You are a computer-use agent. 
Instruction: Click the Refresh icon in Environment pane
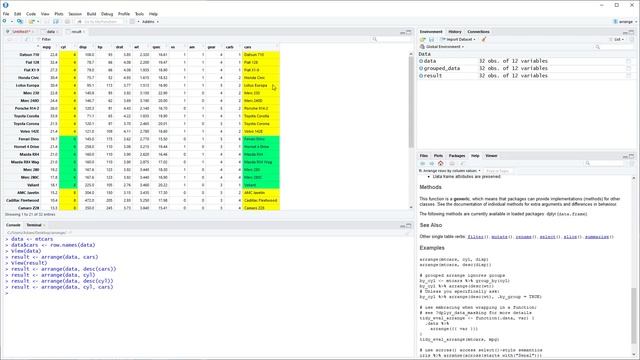tap(631, 39)
